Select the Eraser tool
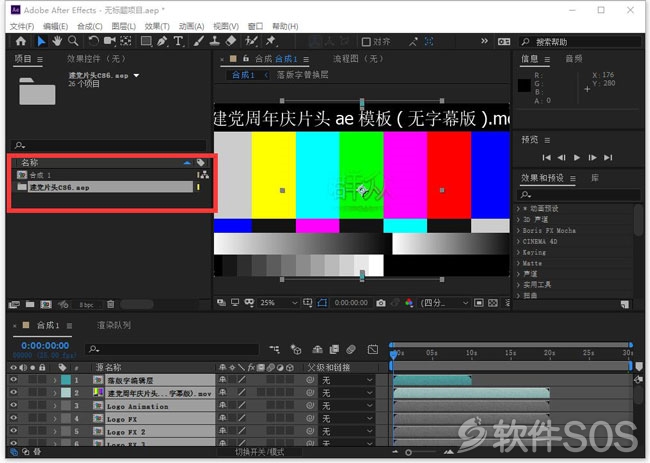This screenshot has height=463, width=650. [231, 41]
